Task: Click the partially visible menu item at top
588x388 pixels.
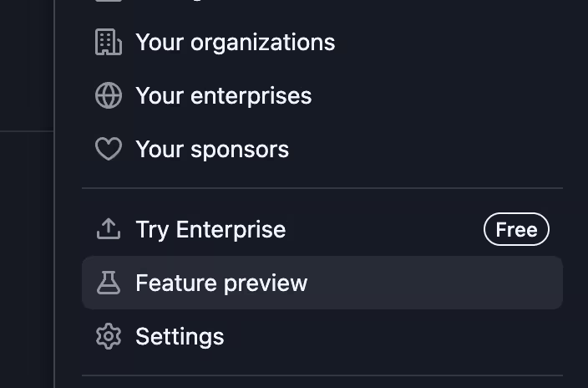Action: click(x=167, y=3)
